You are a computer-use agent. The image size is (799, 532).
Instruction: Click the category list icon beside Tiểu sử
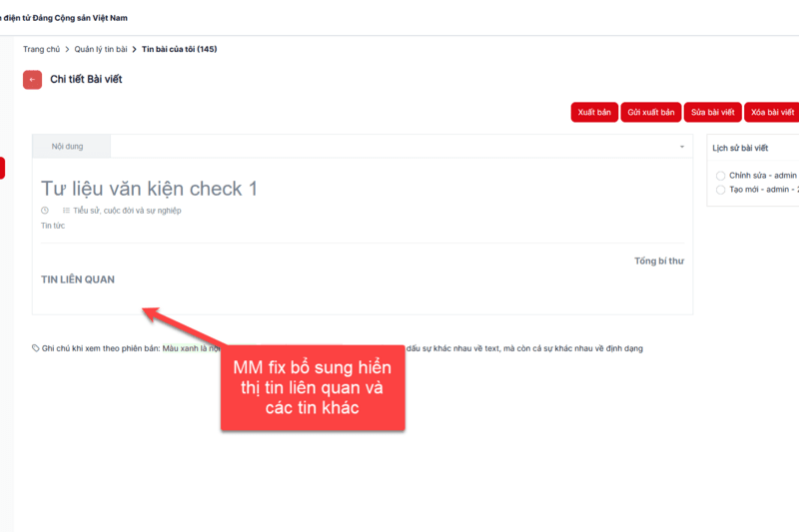pyautogui.click(x=67, y=211)
